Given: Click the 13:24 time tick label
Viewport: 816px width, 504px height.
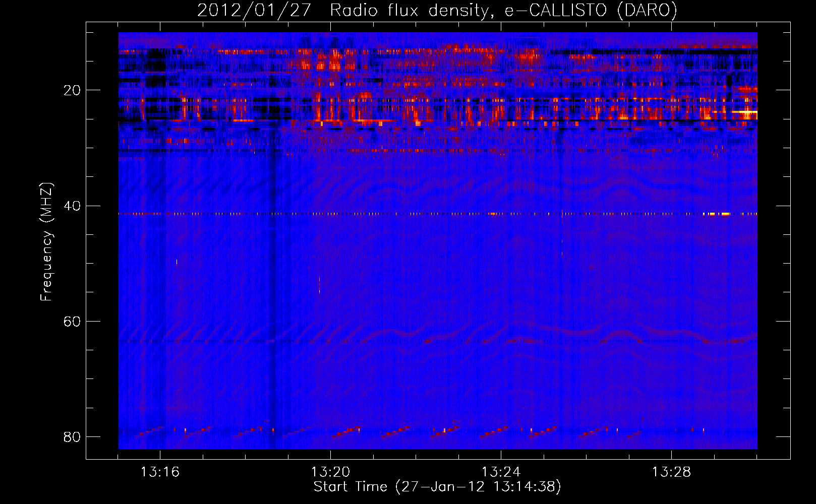Looking at the screenshot, I should (501, 472).
